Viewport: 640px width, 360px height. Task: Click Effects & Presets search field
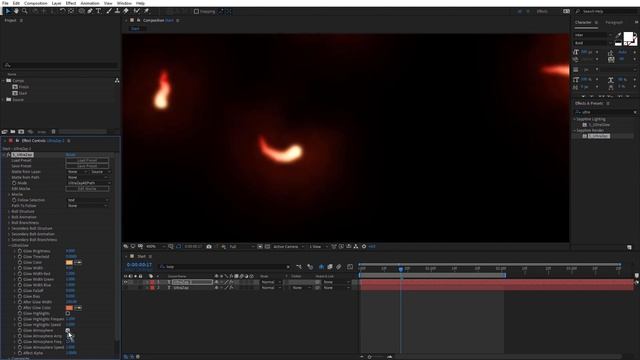point(605,112)
